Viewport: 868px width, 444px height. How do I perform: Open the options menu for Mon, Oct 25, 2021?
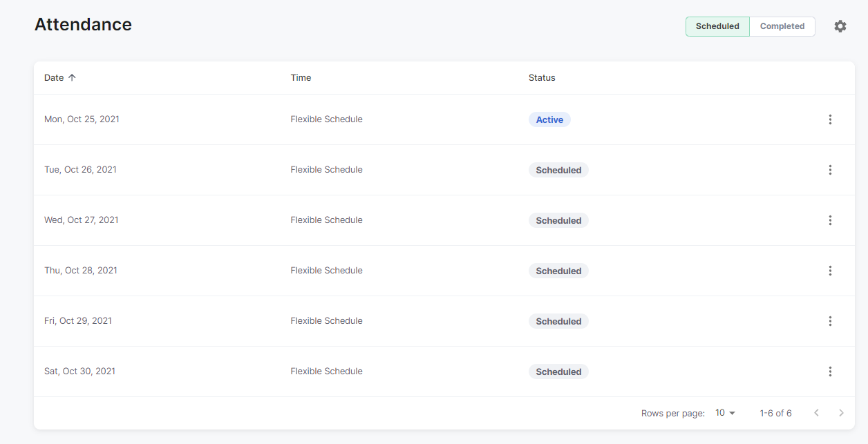pyautogui.click(x=830, y=119)
